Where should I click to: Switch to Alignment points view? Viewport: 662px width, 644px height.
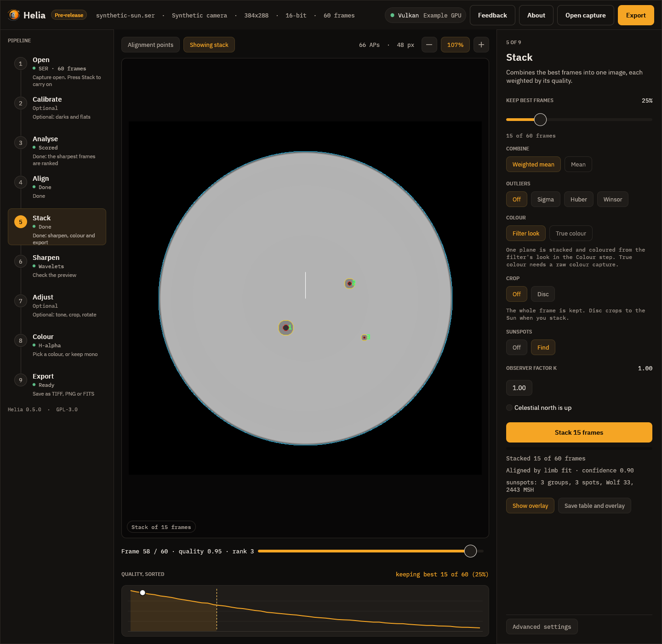150,45
